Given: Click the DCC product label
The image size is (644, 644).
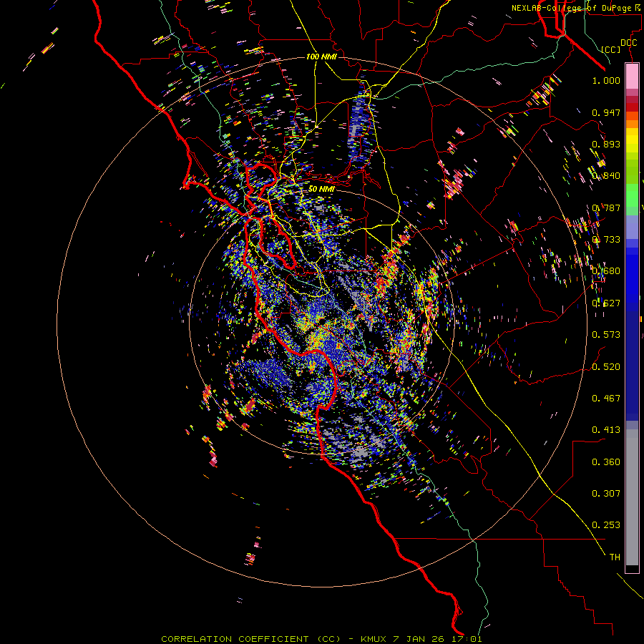Looking at the screenshot, I should point(628,43).
